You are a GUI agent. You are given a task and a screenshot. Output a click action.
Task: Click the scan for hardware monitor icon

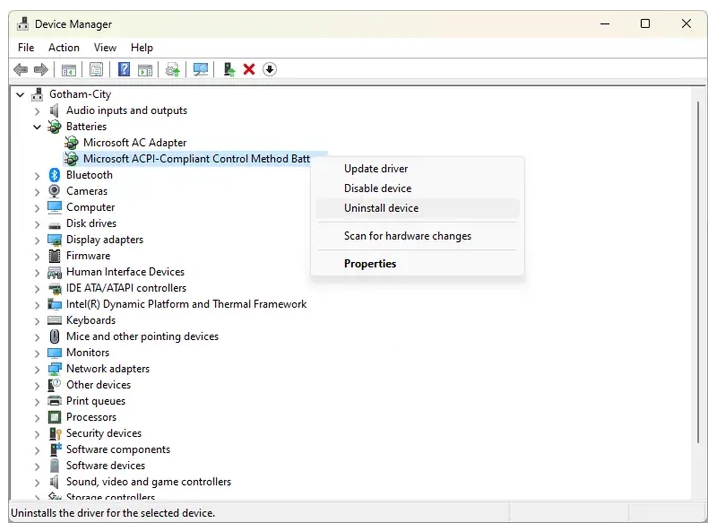point(200,70)
